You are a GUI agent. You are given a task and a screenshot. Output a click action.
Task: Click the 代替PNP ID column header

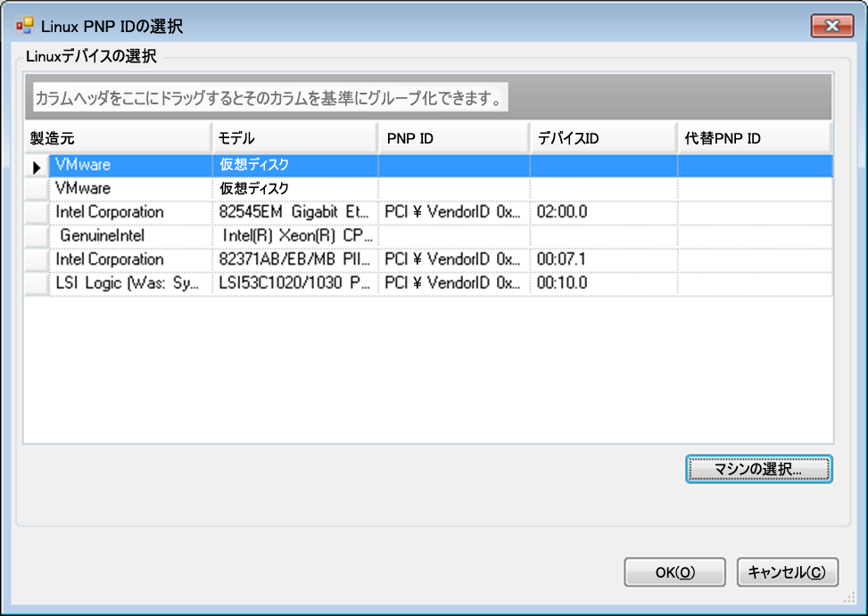(754, 138)
